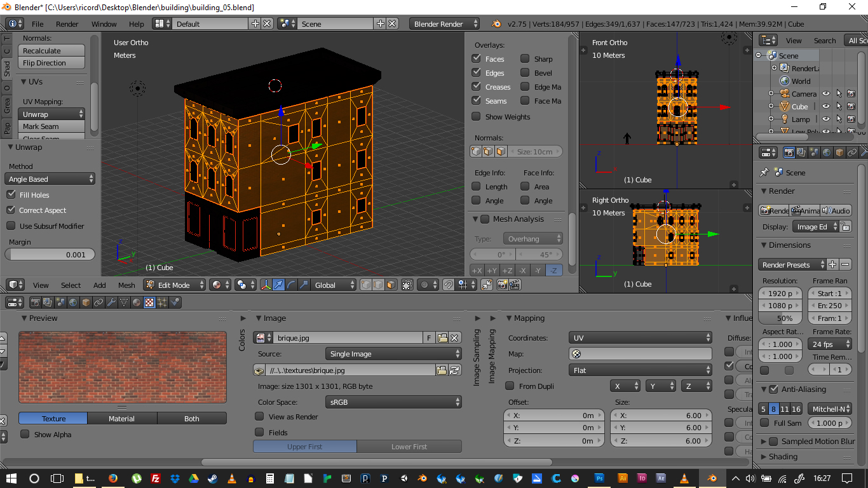This screenshot has width=868, height=488.
Task: Open the sRGB Color Space dropdown
Action: pyautogui.click(x=393, y=402)
